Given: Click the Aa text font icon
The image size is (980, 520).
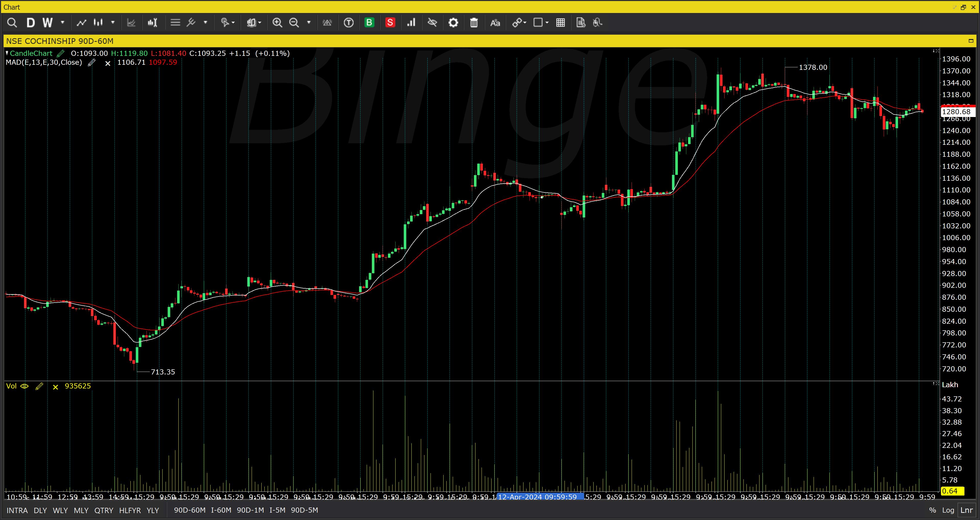Looking at the screenshot, I should coord(495,23).
